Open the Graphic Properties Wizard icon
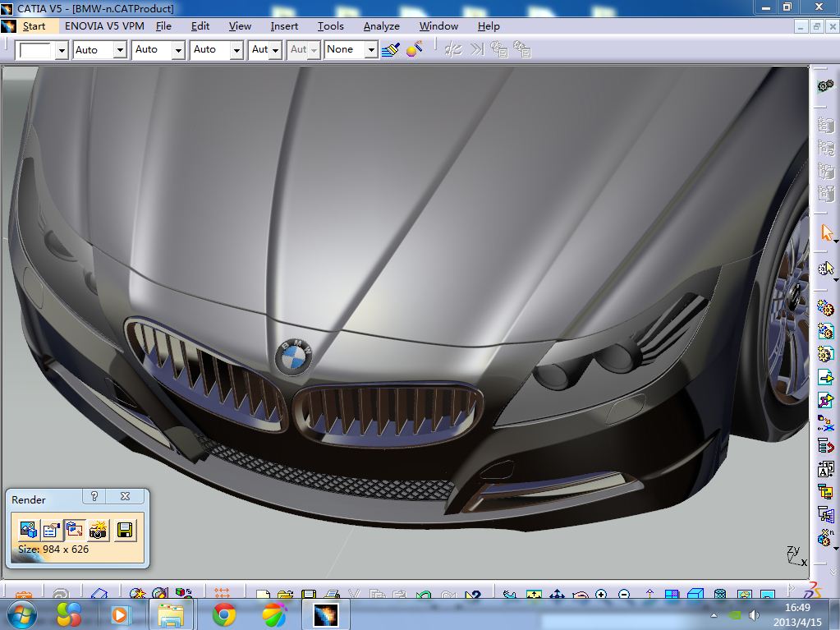Viewport: 840px width, 630px height. [x=414, y=50]
